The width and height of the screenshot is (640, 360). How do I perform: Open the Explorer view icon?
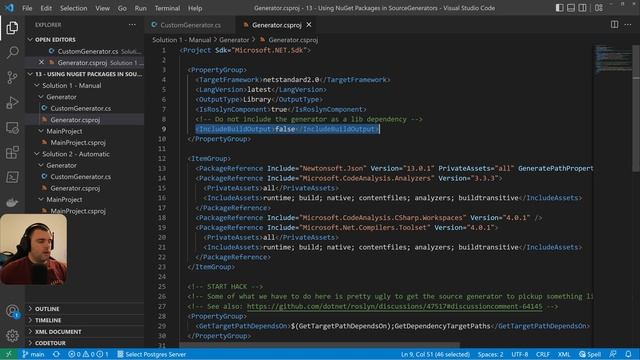(x=12, y=28)
